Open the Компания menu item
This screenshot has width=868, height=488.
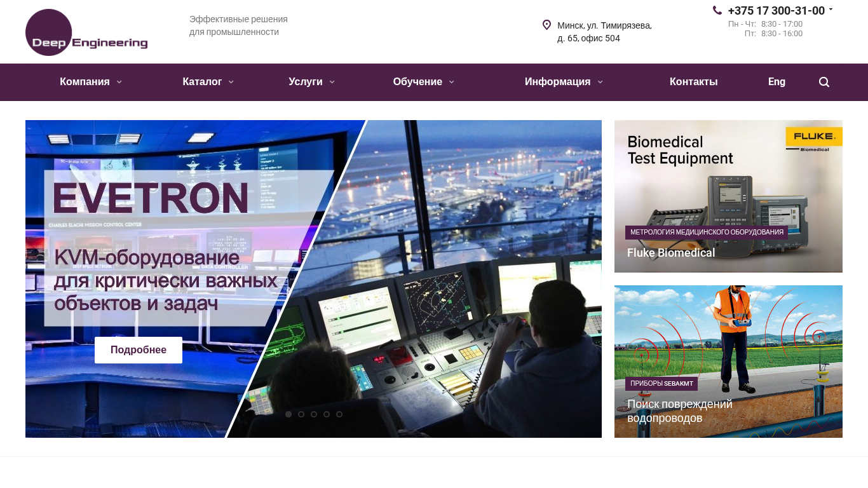pos(85,82)
